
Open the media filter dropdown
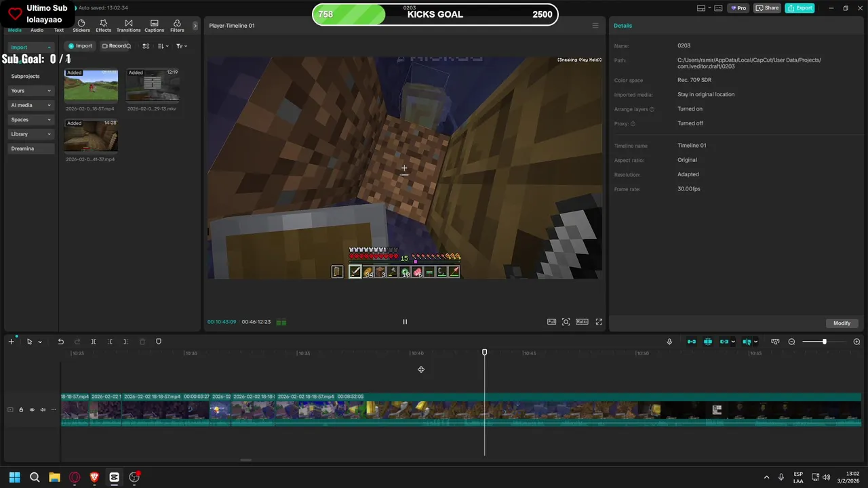(181, 46)
